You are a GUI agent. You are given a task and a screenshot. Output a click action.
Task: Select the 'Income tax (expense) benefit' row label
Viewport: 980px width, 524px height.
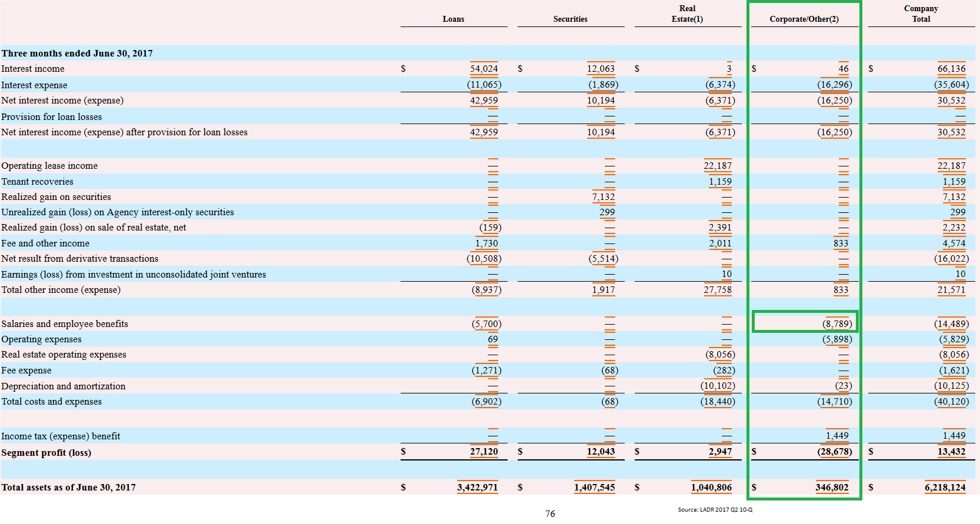[61, 436]
